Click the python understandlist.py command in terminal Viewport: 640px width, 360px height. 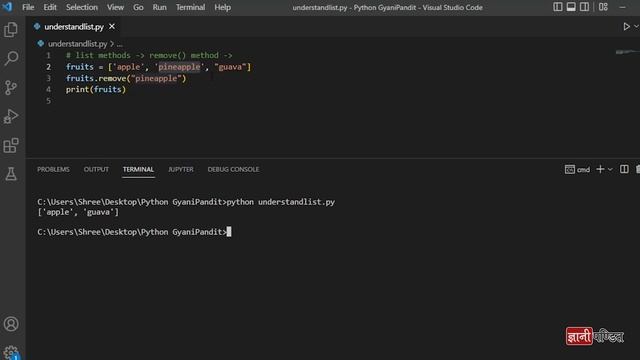click(281, 202)
